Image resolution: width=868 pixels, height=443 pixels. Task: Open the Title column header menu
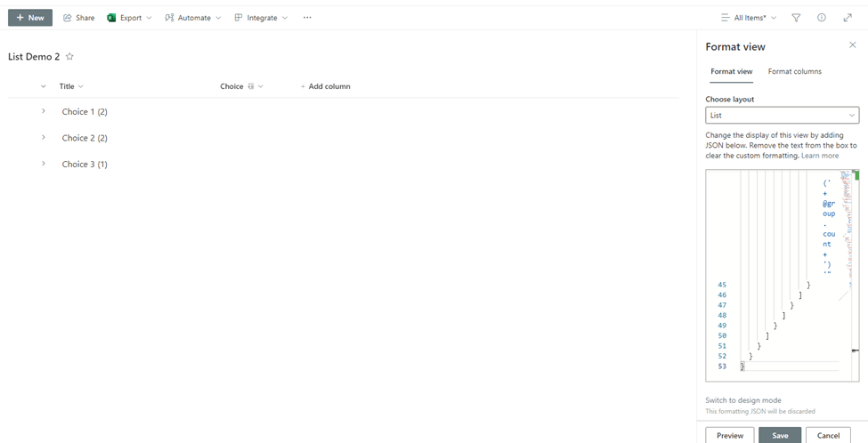click(71, 86)
